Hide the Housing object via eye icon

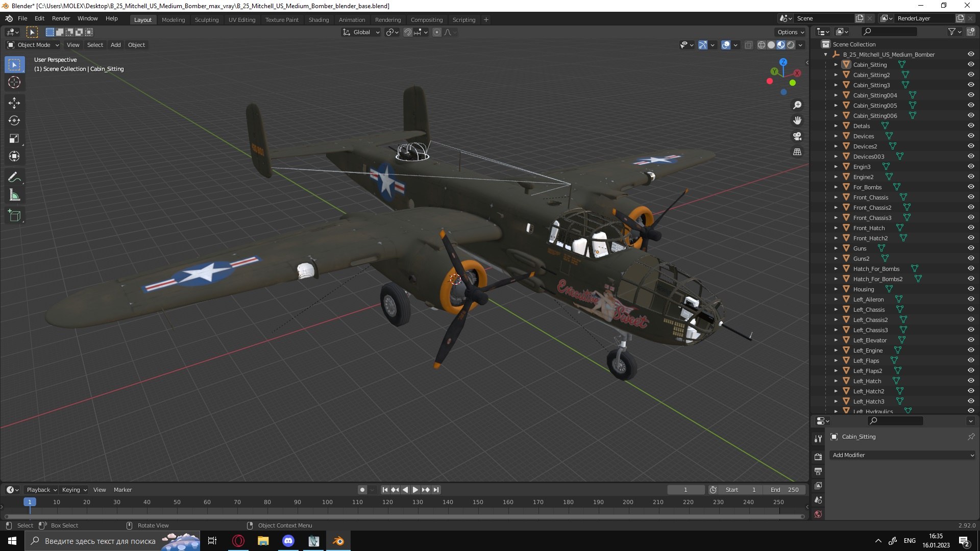click(x=971, y=289)
